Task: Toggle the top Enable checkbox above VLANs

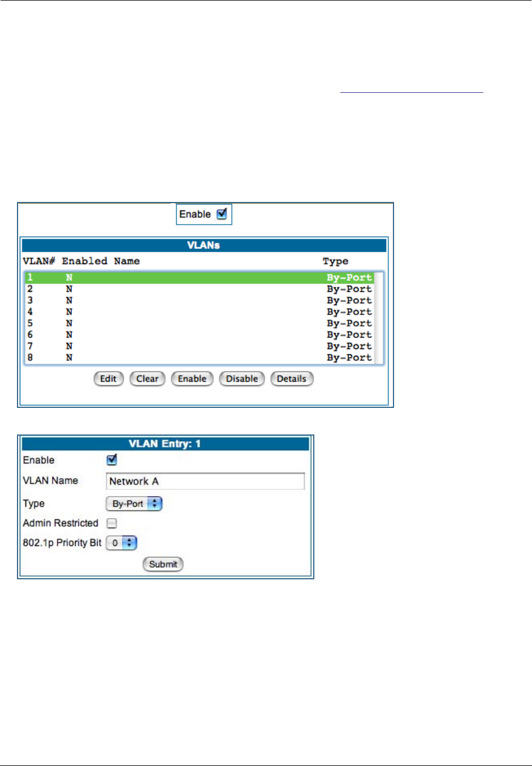Action: tap(222, 214)
